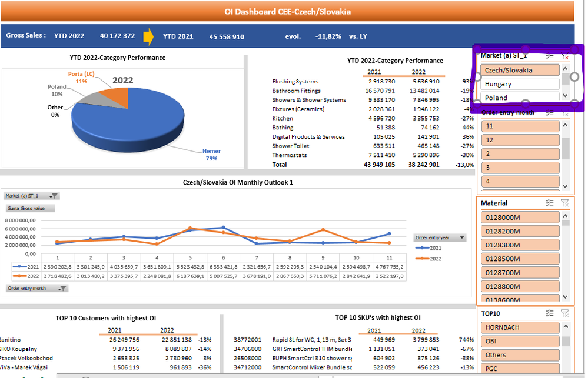
Task: Click the Porta (LC) 11% pie label
Action: [x=81, y=78]
